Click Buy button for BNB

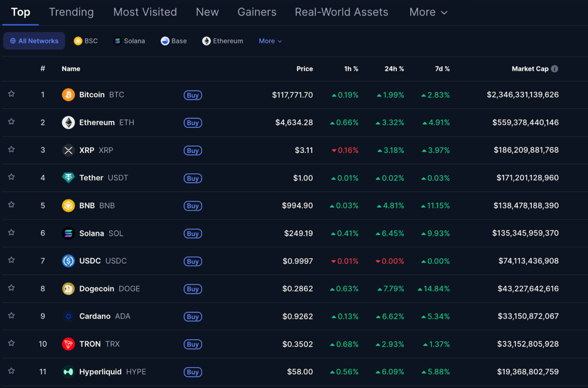pos(193,206)
